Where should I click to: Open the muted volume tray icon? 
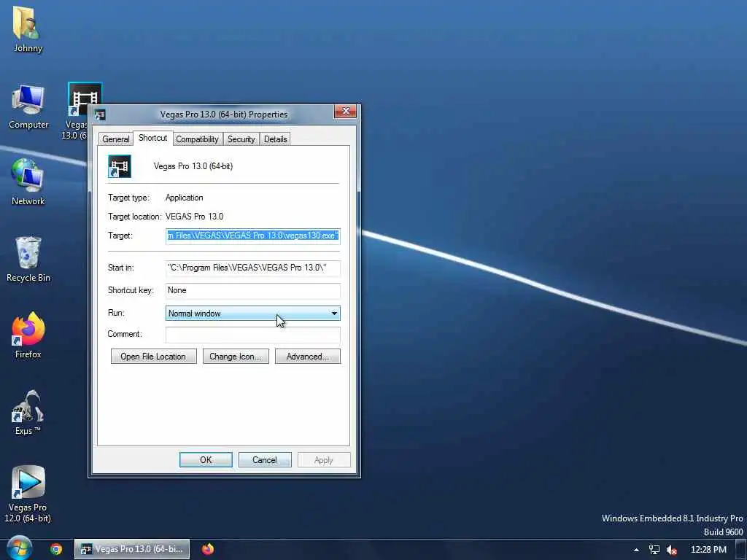pos(672,550)
